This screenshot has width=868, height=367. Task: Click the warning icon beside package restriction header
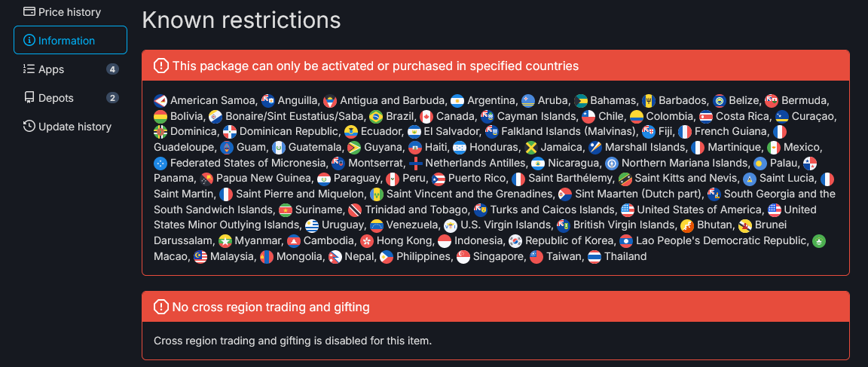pyautogui.click(x=160, y=66)
